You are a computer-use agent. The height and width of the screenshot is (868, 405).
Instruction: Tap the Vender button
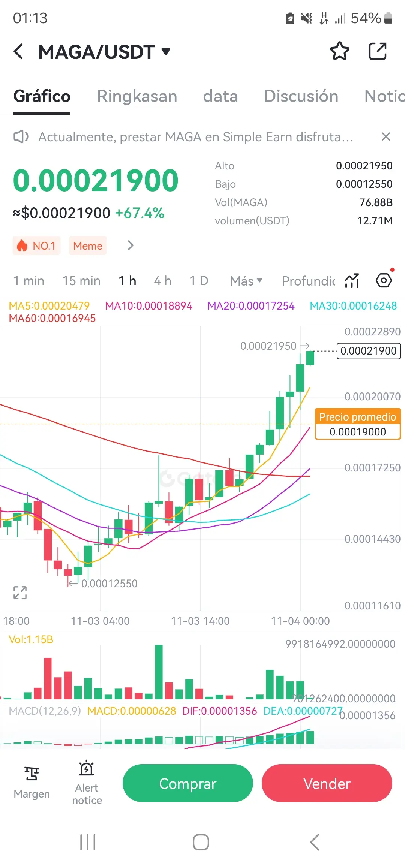327,783
